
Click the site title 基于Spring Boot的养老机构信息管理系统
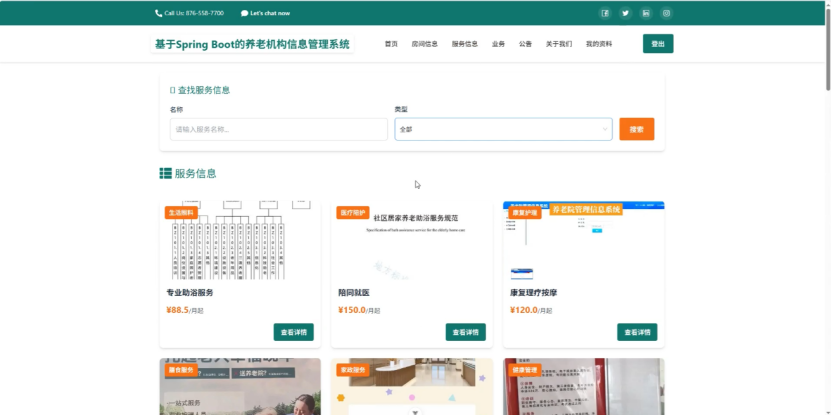[252, 45]
